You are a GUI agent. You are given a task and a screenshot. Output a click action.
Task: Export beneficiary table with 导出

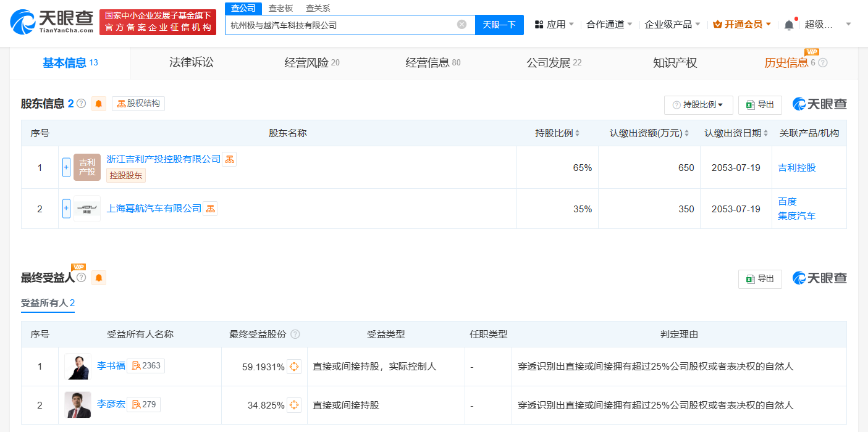(x=760, y=279)
